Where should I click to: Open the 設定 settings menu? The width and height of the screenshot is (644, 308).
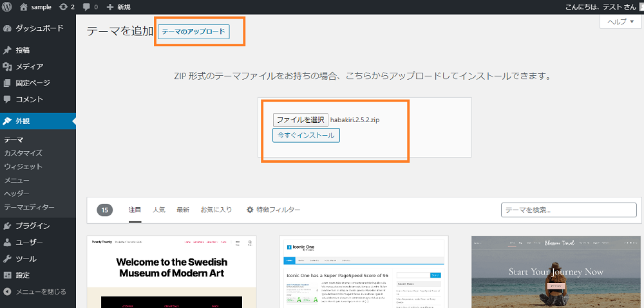point(23,275)
